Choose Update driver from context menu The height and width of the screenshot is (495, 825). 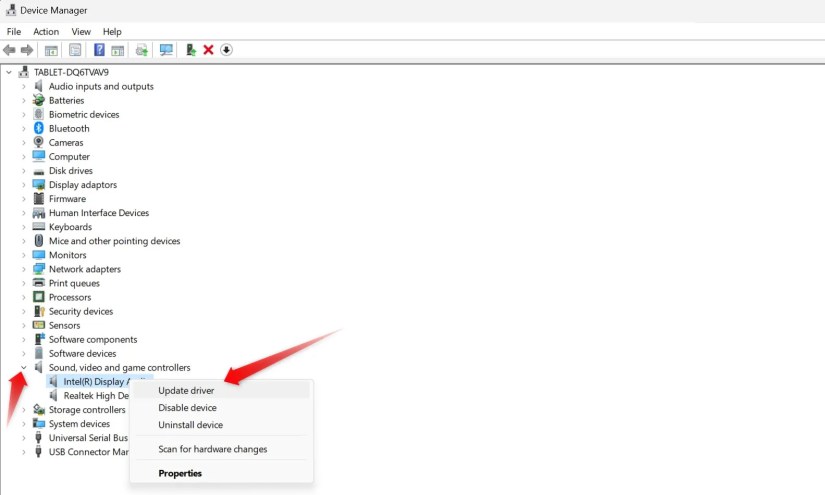pyautogui.click(x=220, y=390)
